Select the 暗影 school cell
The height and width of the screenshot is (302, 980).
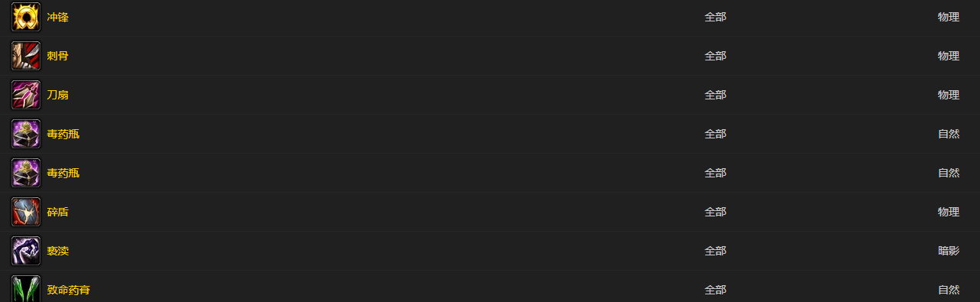pos(949,251)
